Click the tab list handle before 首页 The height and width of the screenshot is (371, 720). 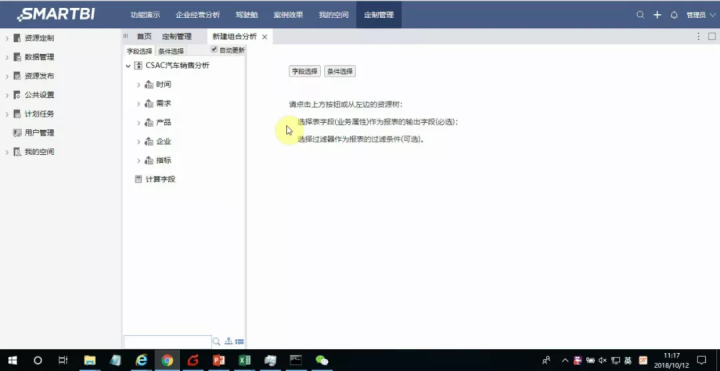pyautogui.click(x=126, y=36)
